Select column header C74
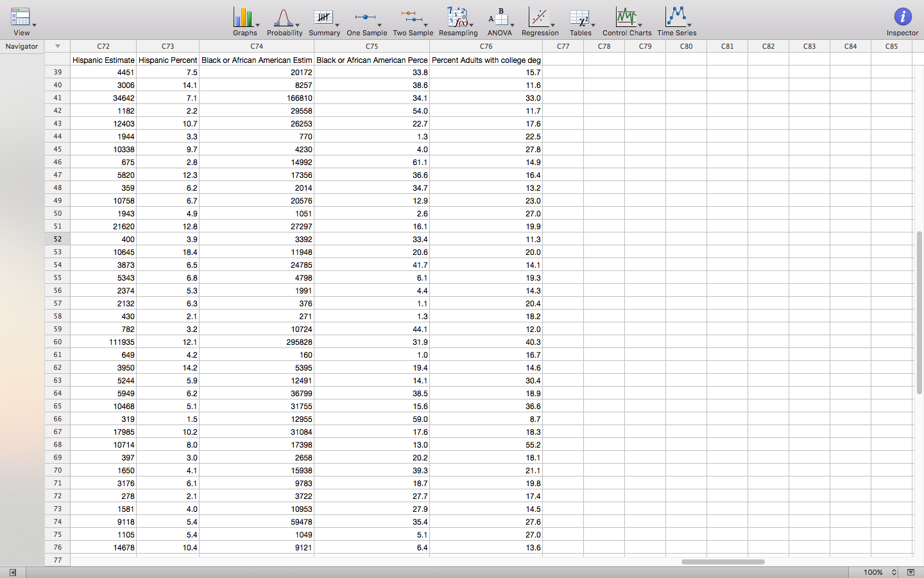Viewport: 924px width, 578px height. tap(257, 46)
